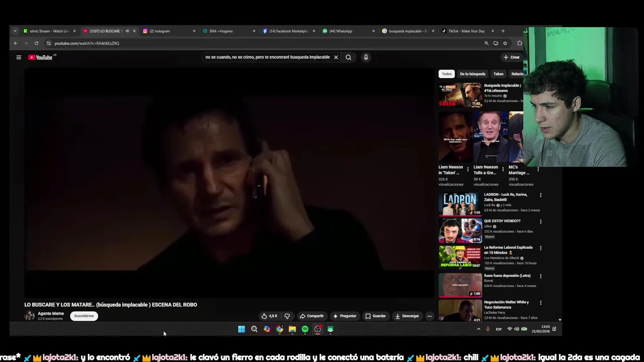Open Agente Meme channel name
The width and height of the screenshot is (644, 362).
51,314
